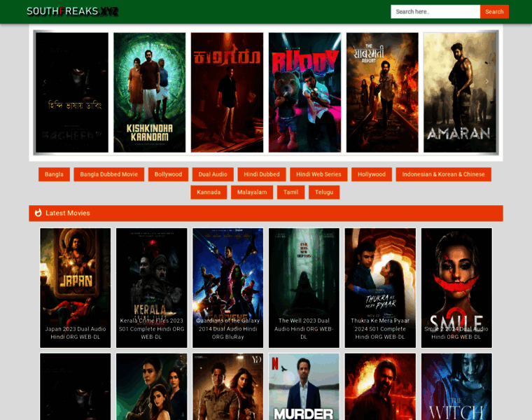Open the Bangla category
The image size is (532, 420).
pos(54,174)
